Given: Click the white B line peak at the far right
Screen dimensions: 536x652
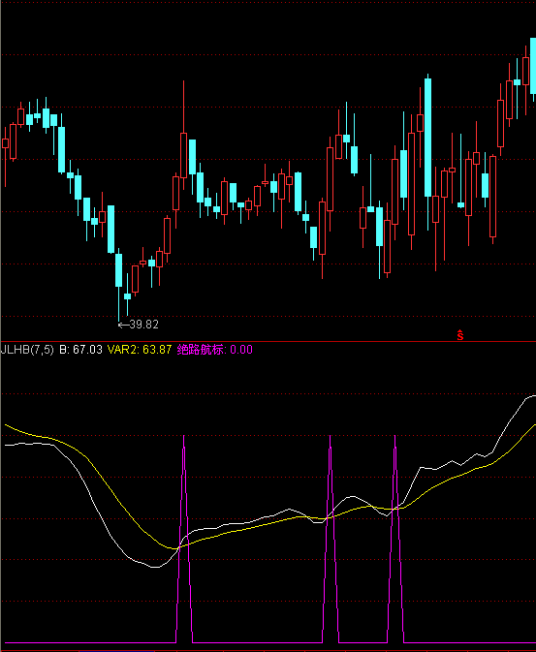Looking at the screenshot, I should [x=532, y=397].
